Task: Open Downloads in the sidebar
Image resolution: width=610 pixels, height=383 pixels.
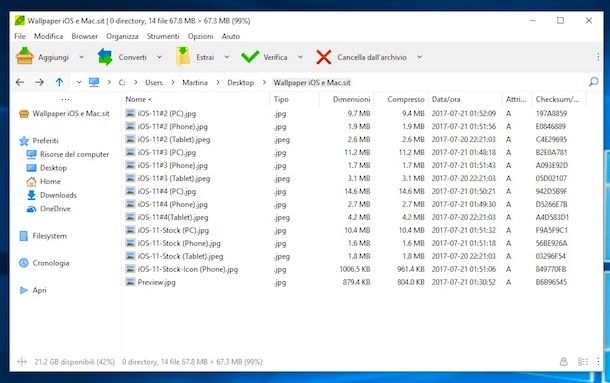Action: coord(58,195)
